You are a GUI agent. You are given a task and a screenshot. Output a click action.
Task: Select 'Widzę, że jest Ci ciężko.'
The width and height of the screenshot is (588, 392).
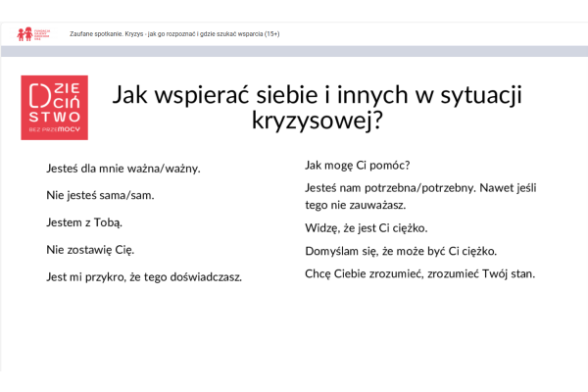pyautogui.click(x=367, y=228)
